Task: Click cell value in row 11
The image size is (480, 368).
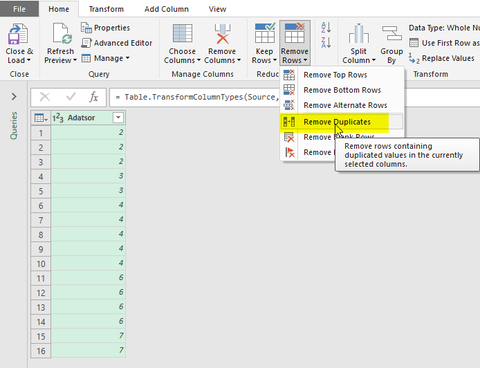Action: pos(88,278)
